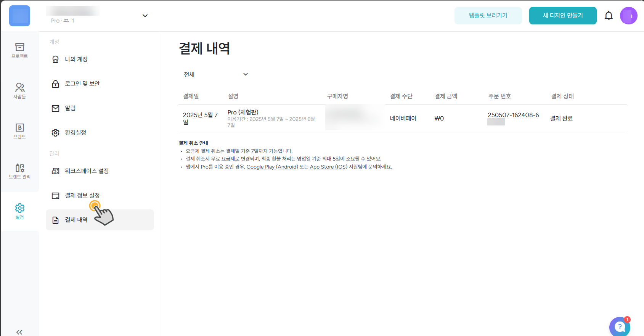Click the blue workspace logo square

(19, 16)
